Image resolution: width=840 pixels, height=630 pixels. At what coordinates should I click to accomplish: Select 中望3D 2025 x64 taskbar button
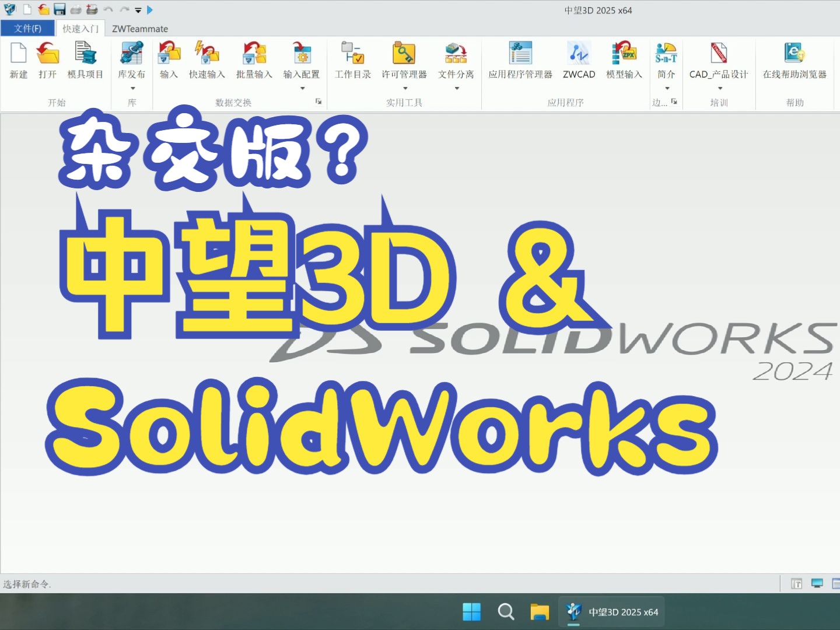coord(611,612)
